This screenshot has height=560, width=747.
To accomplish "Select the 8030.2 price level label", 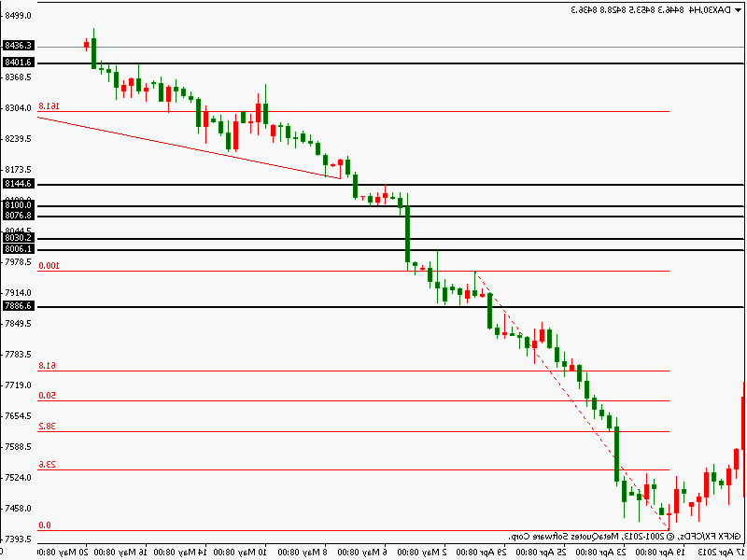I will (18, 238).
